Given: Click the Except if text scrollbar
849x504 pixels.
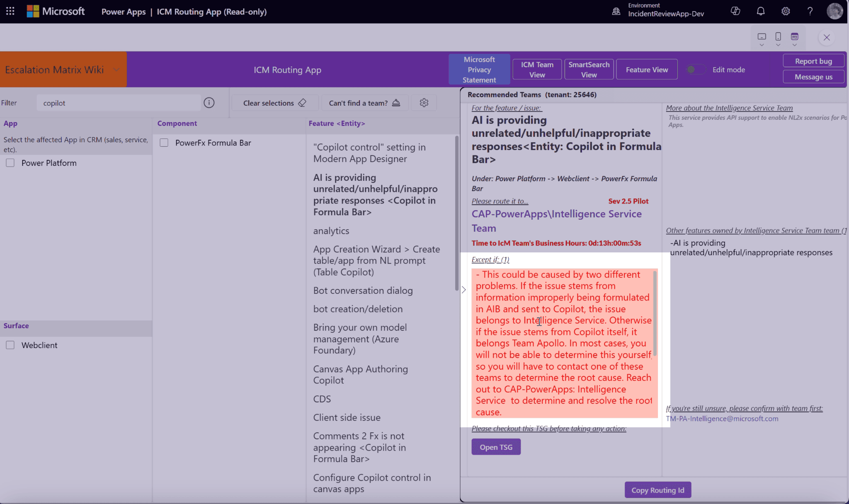Looking at the screenshot, I should coord(655,313).
